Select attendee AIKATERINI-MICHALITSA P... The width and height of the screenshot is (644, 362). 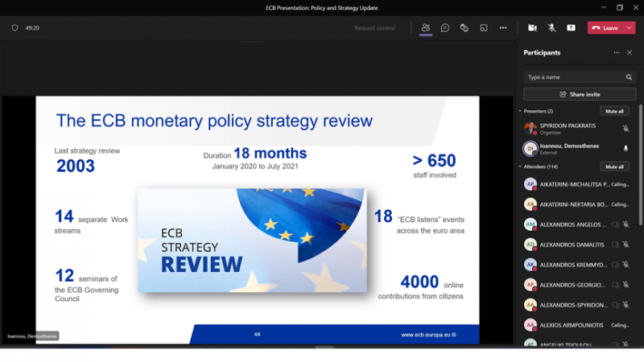(576, 184)
